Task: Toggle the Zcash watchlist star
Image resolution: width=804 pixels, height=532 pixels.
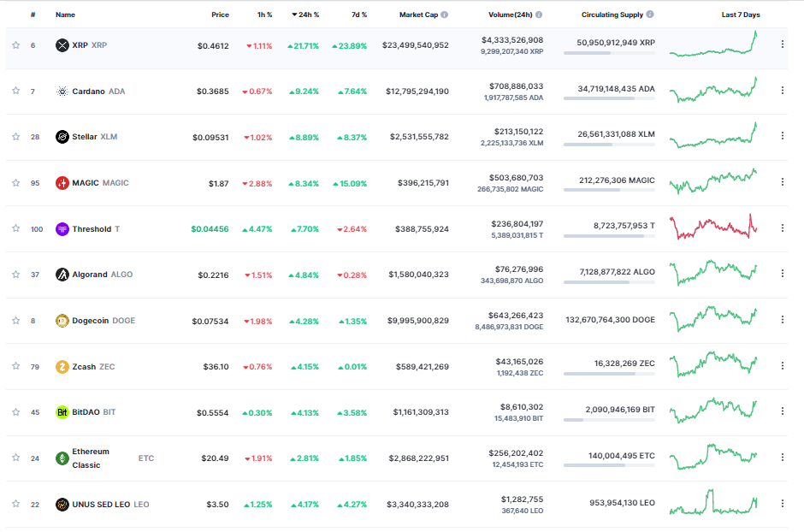Action: [x=16, y=366]
